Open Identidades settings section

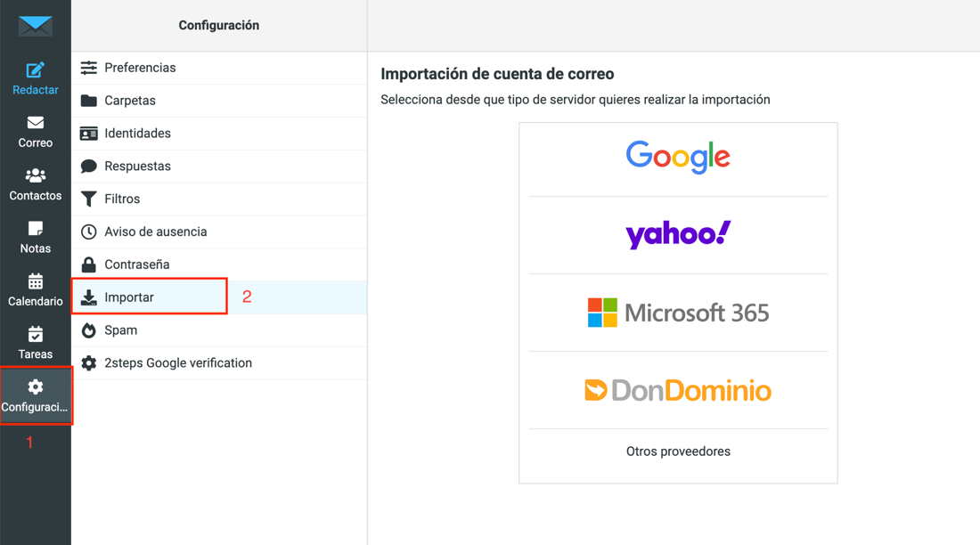pos(137,134)
